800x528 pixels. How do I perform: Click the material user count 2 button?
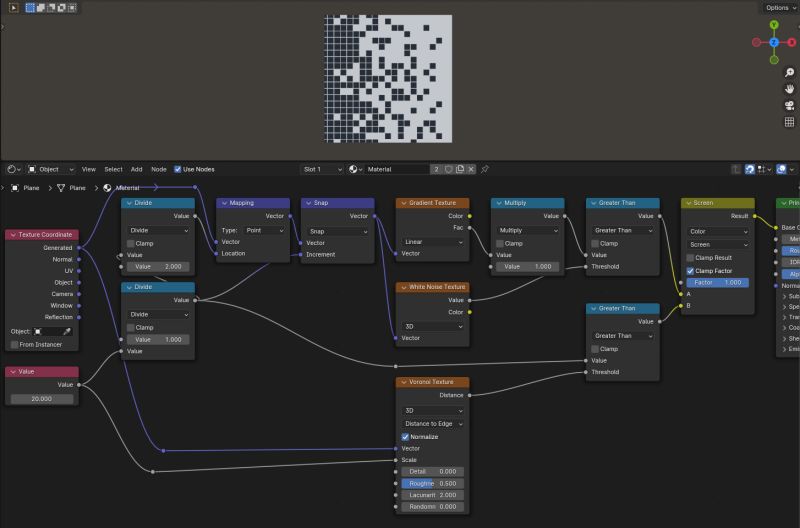pos(436,169)
